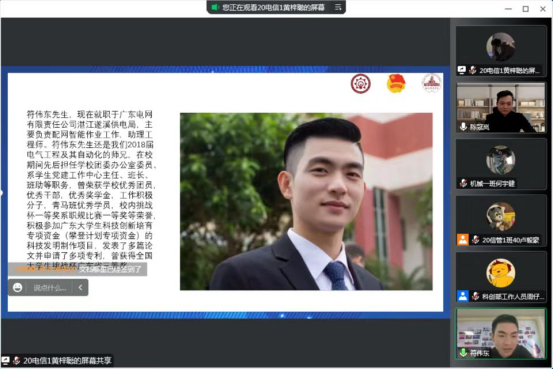
Task: Select circular avatar of 20电信1黄梓聪
Action: 500,47
